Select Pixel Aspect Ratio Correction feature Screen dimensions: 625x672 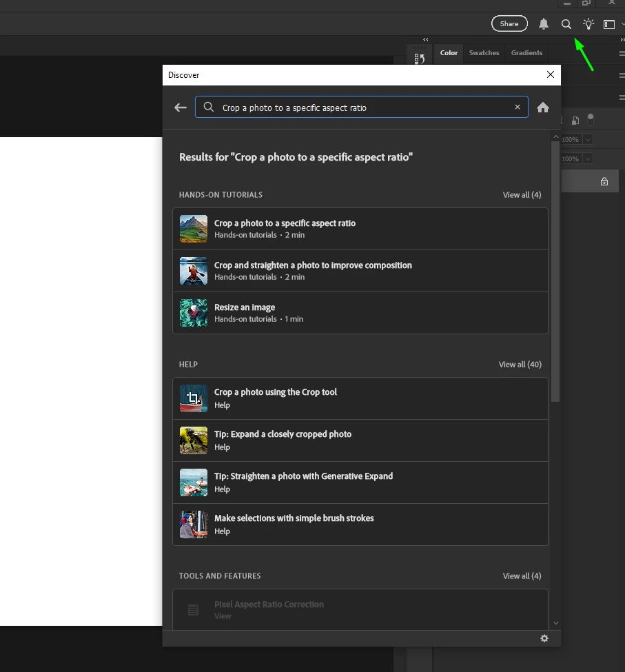tap(360, 609)
